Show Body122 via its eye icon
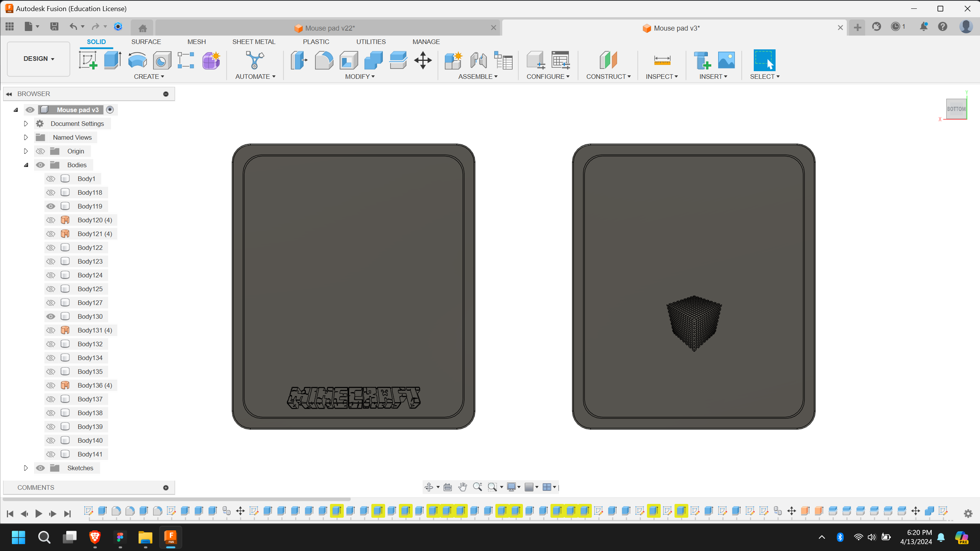This screenshot has height=551, width=980. [x=51, y=248]
